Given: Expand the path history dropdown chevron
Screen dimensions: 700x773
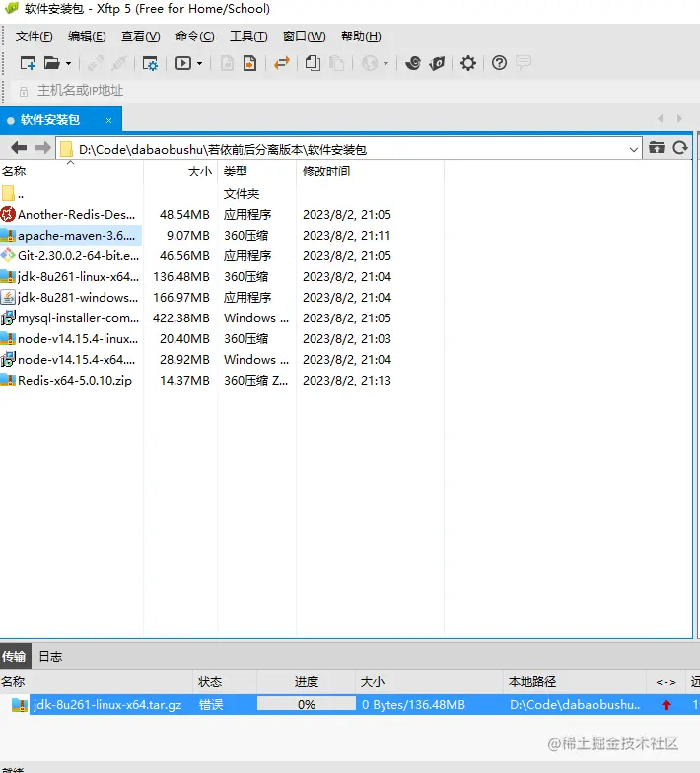Looking at the screenshot, I should click(x=634, y=149).
